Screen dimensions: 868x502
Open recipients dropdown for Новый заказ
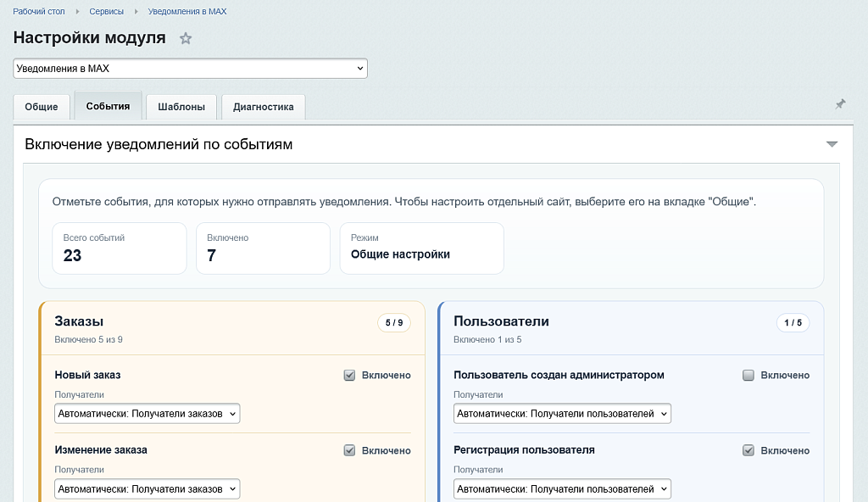point(147,414)
